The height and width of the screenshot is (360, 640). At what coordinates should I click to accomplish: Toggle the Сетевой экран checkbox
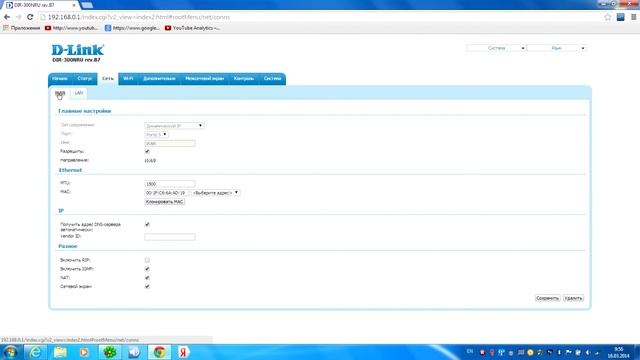(147, 287)
